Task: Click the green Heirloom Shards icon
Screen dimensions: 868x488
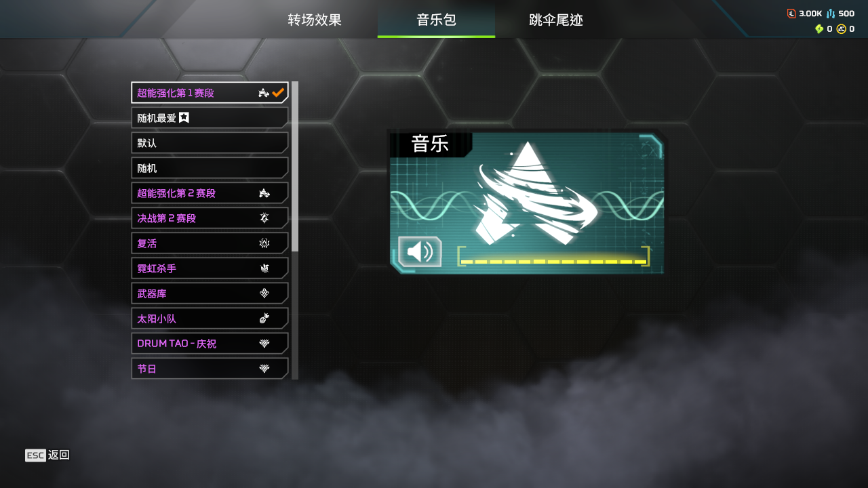Action: point(819,29)
